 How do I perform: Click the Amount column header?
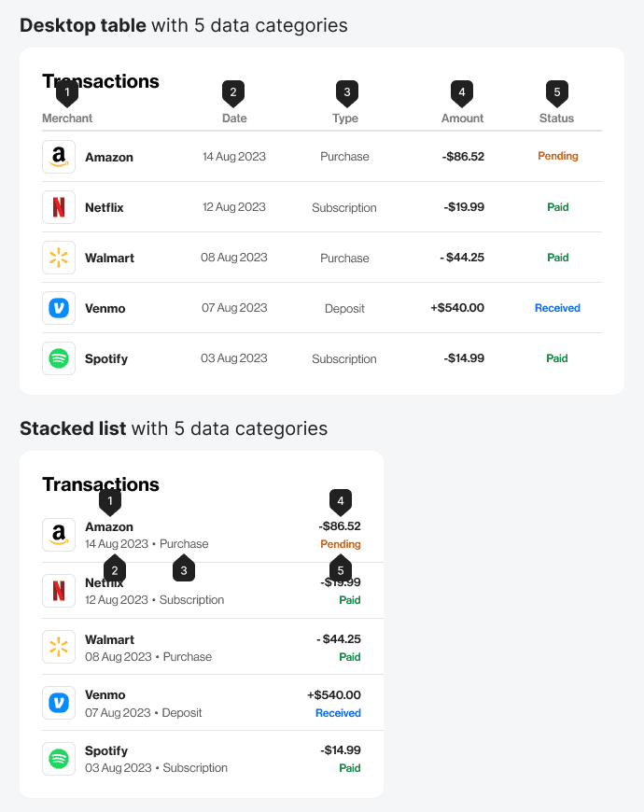(462, 119)
